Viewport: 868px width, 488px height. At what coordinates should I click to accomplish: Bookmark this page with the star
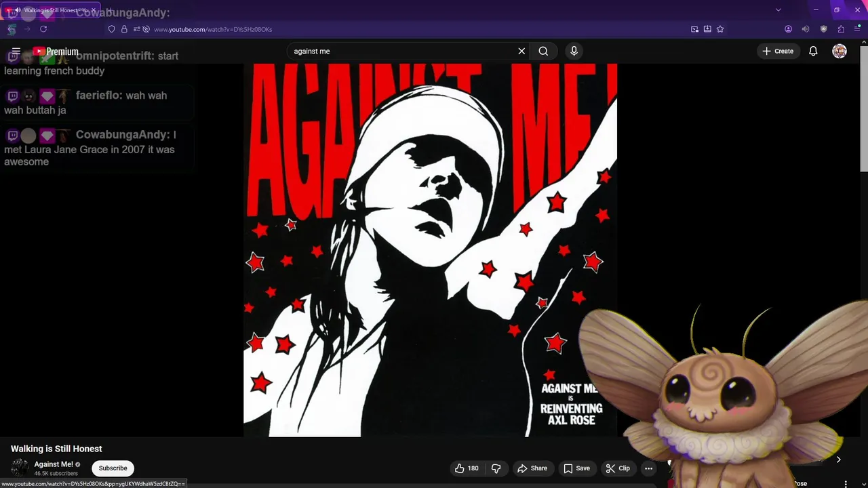point(720,29)
